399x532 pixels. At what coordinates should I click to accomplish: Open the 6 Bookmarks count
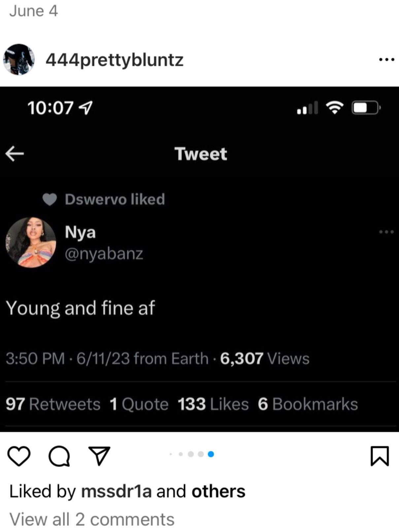click(x=308, y=404)
